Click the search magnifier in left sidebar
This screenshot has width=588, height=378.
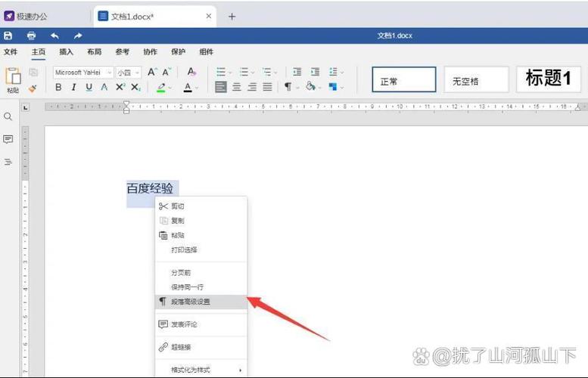8,116
